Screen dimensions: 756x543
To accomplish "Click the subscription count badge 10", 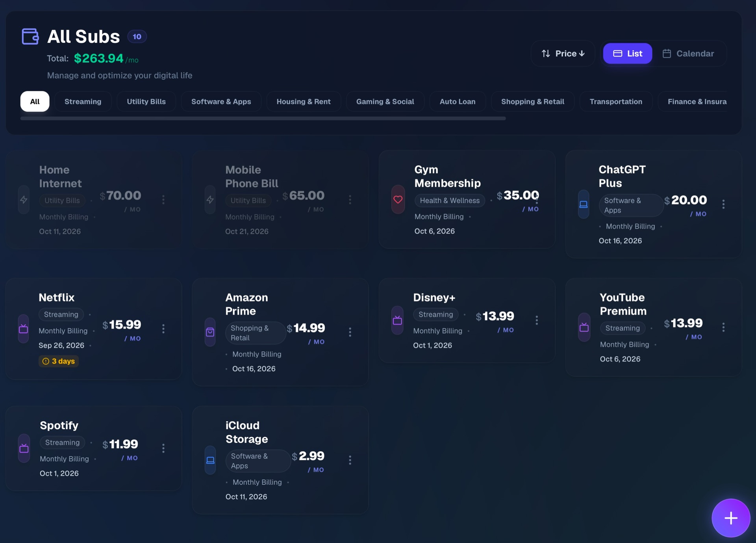I will click(x=137, y=37).
